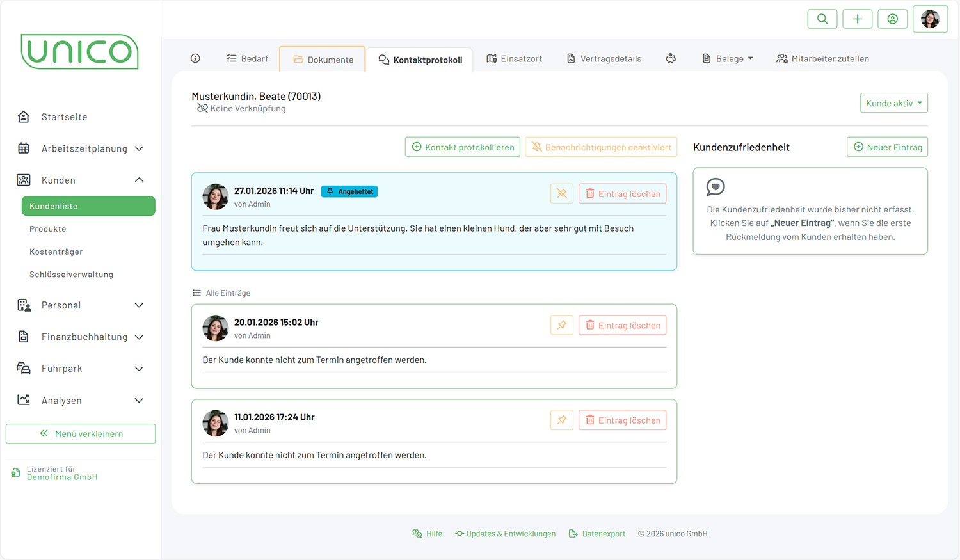The height and width of the screenshot is (560, 960).
Task: Open the Datenexport footer link
Action: (x=597, y=534)
